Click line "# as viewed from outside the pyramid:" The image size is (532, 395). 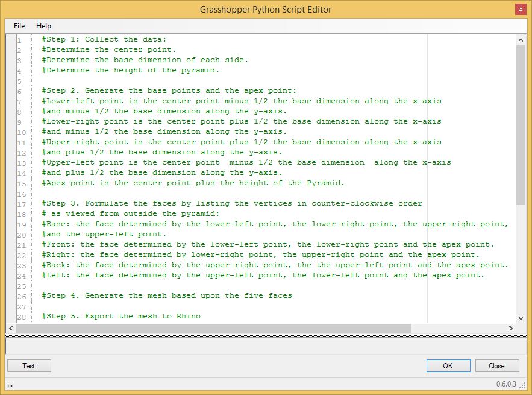tap(131, 213)
